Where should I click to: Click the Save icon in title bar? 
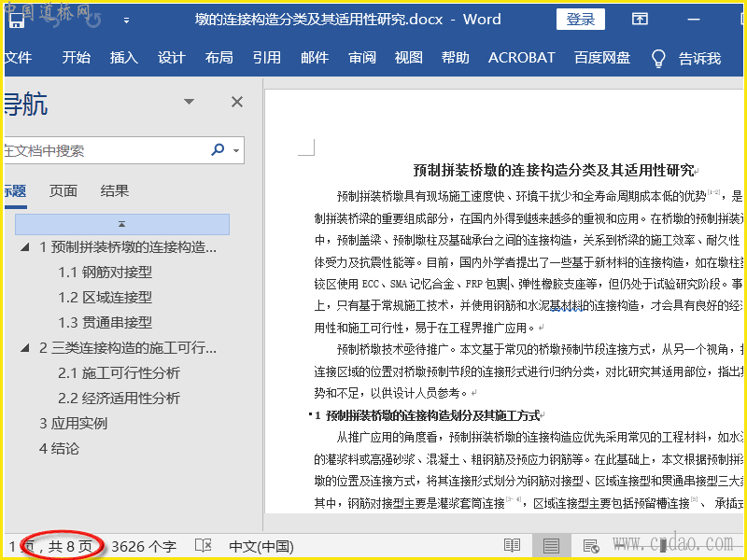(17, 20)
